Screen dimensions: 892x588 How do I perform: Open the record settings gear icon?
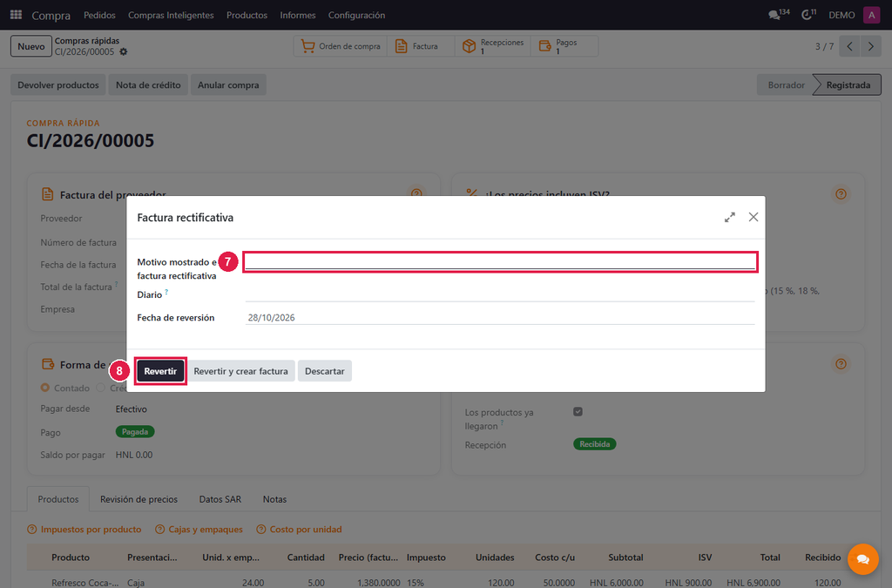click(x=124, y=51)
